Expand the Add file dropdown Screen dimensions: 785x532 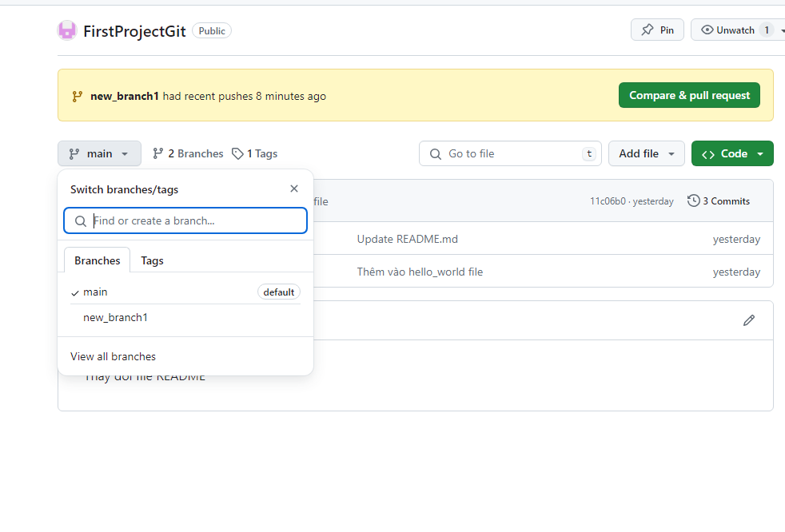tap(646, 153)
